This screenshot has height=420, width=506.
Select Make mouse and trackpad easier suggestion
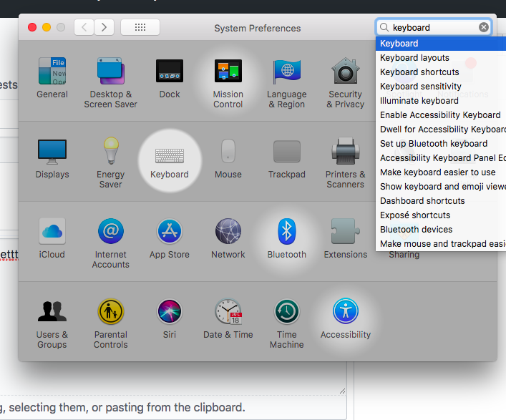coord(441,243)
